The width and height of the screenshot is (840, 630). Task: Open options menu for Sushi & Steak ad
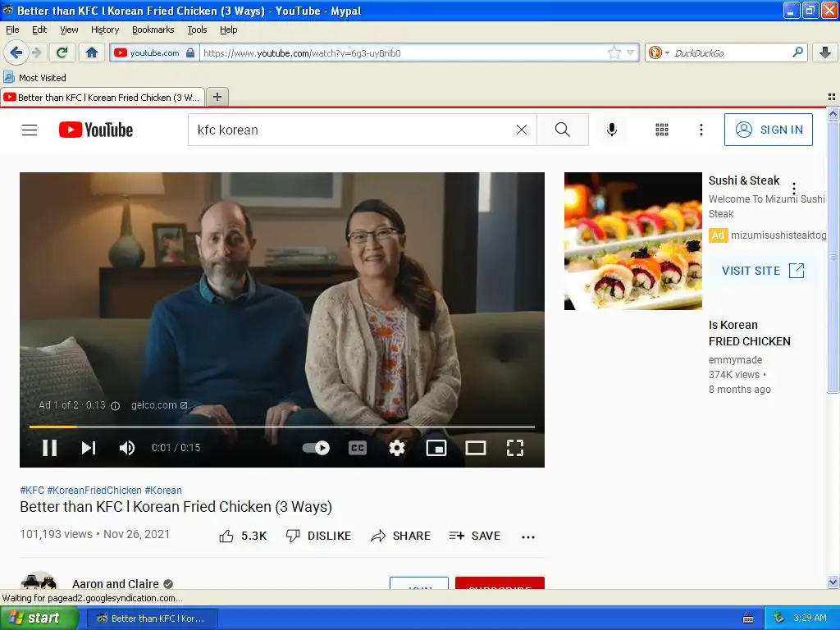pyautogui.click(x=794, y=188)
